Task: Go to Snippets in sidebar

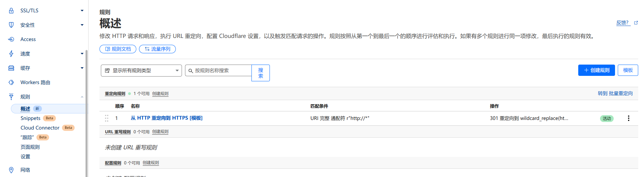Action: 30,118
